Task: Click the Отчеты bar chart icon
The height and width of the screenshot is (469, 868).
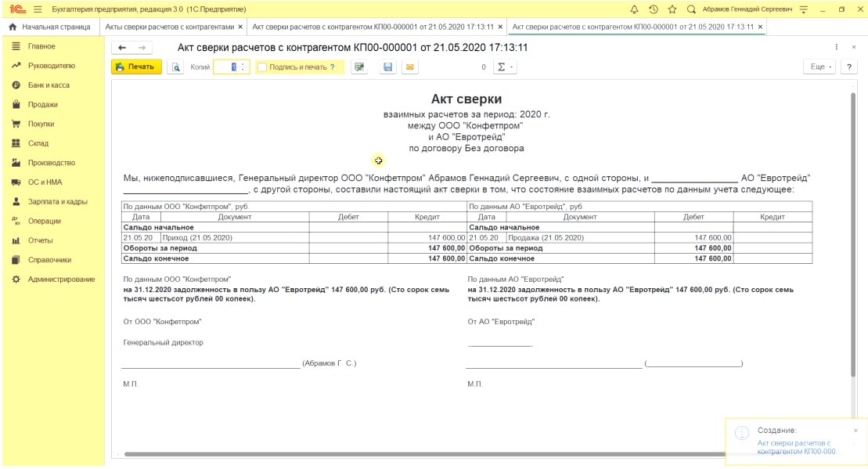Action: [16, 240]
